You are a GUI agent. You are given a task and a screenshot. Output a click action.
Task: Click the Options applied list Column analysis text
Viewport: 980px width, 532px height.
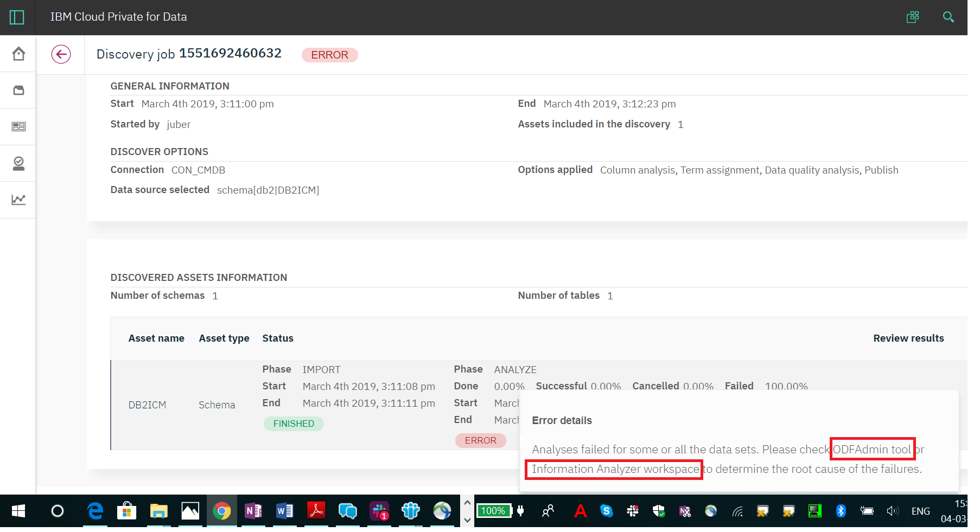pos(637,170)
